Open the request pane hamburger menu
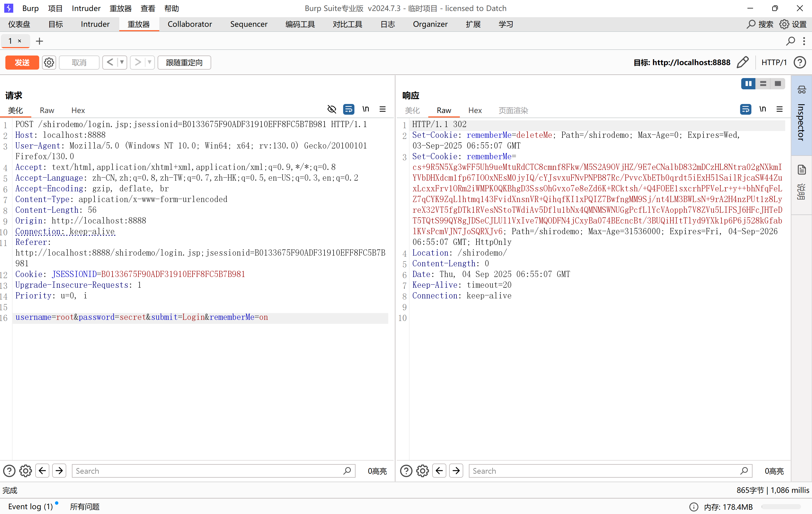The image size is (812, 514). point(382,109)
